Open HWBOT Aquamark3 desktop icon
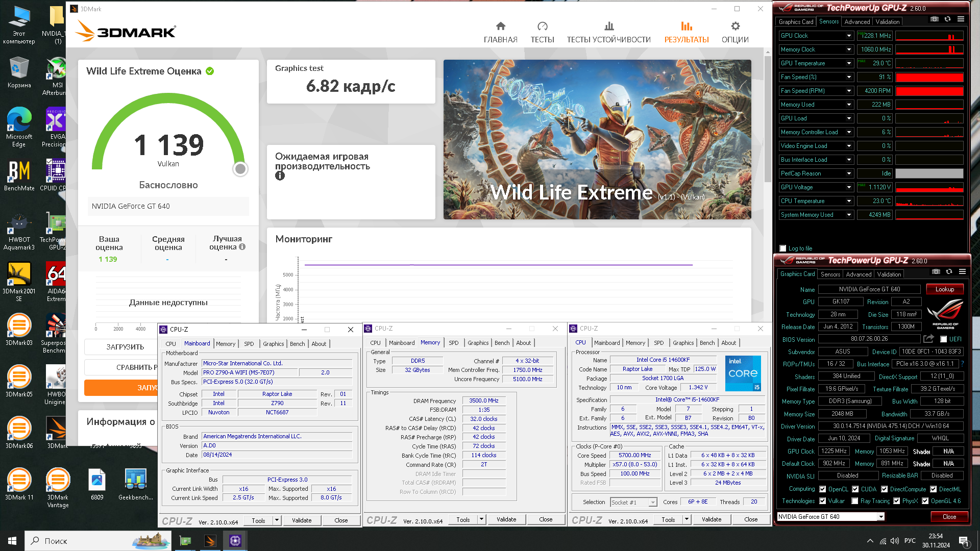 pyautogui.click(x=19, y=231)
